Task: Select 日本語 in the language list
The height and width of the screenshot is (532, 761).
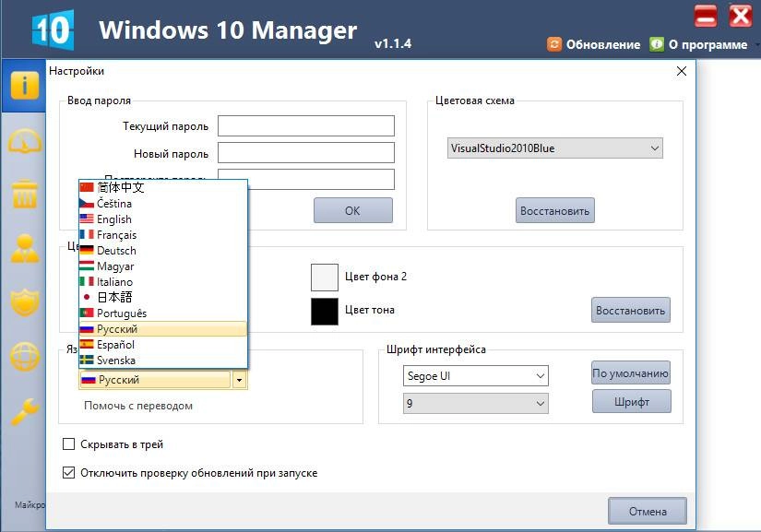Action: tap(163, 297)
